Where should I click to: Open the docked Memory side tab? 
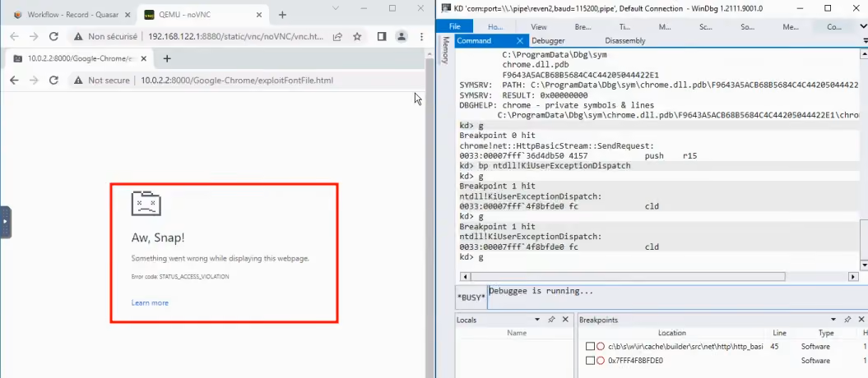pyautogui.click(x=445, y=50)
